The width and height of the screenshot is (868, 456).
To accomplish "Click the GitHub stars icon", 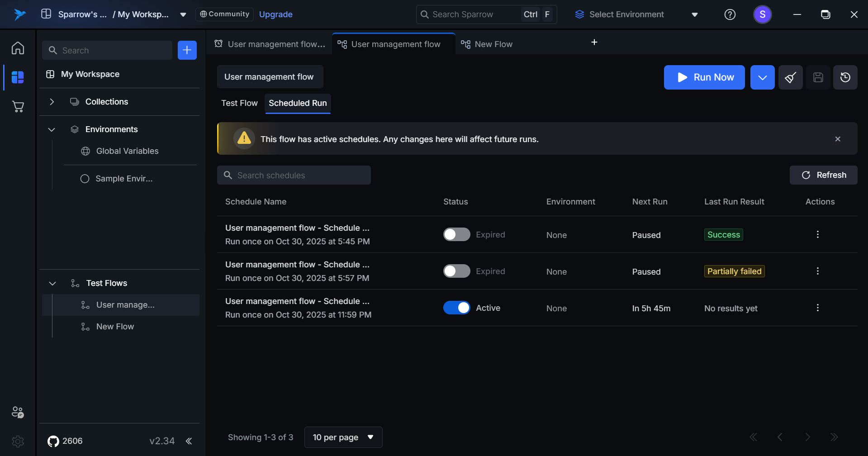I will pyautogui.click(x=53, y=441).
